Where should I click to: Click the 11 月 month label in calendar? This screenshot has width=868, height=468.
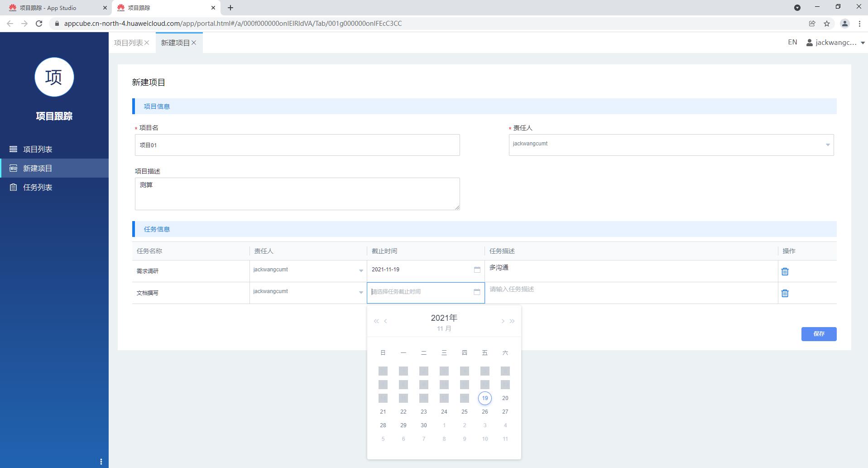pos(444,328)
